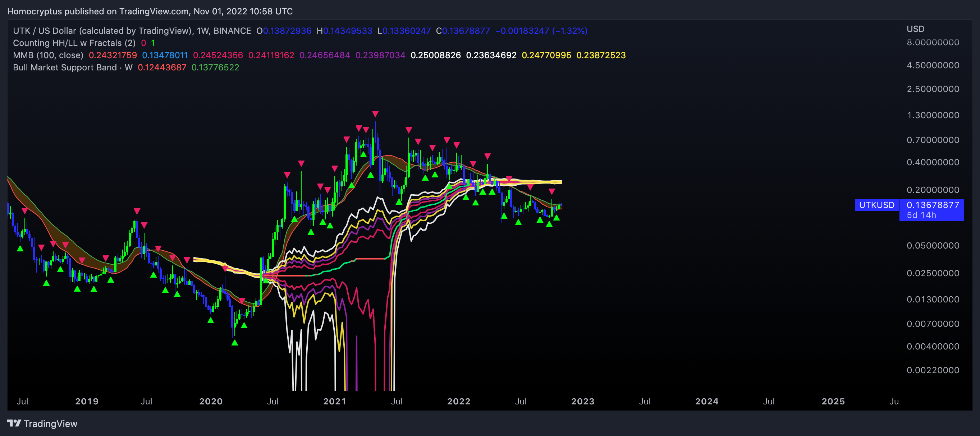
Task: Click the 8.00000000 price axis level
Action: coord(933,42)
